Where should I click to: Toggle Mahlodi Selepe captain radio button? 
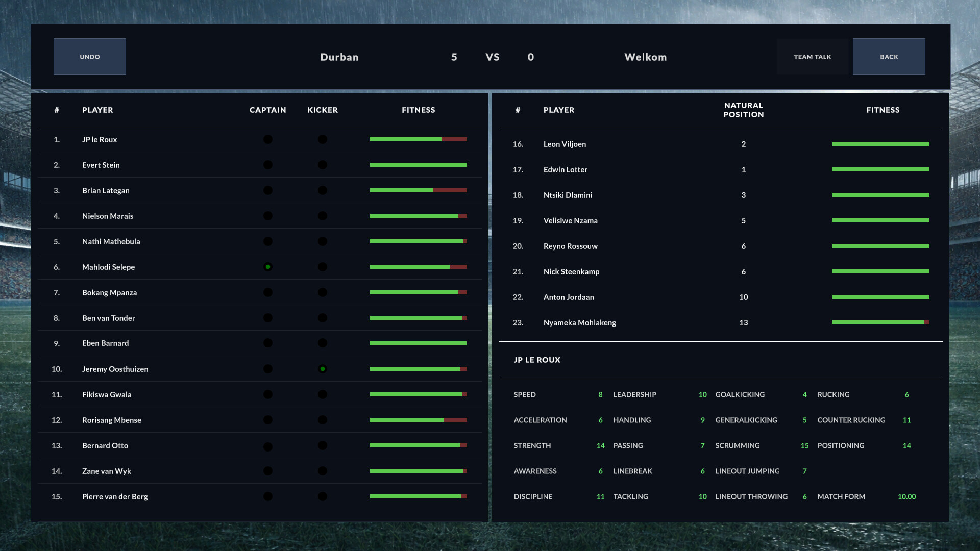click(x=268, y=267)
